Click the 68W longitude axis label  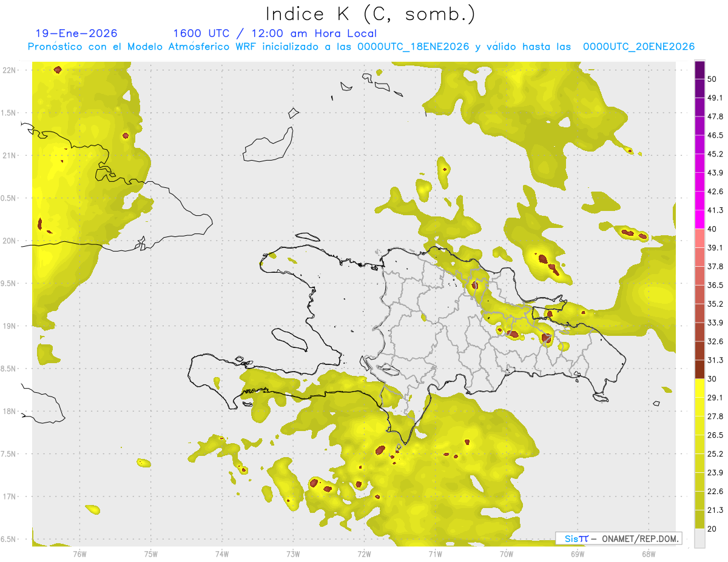(x=648, y=553)
